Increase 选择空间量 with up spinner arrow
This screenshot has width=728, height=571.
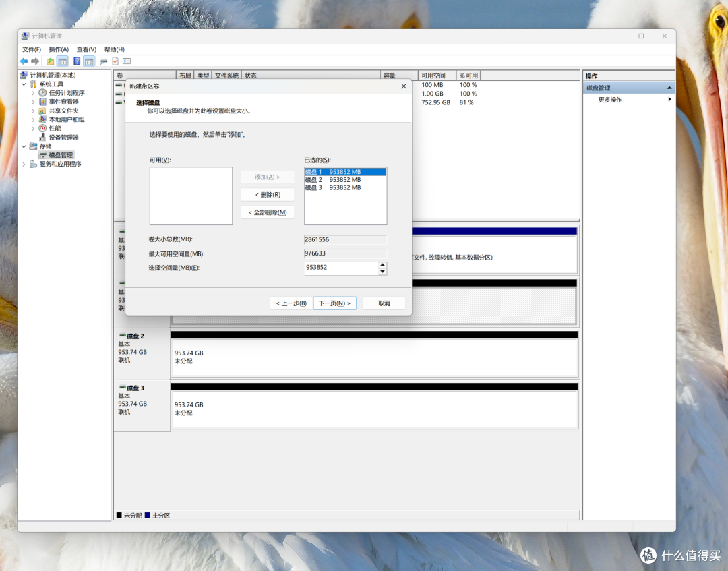click(x=383, y=265)
